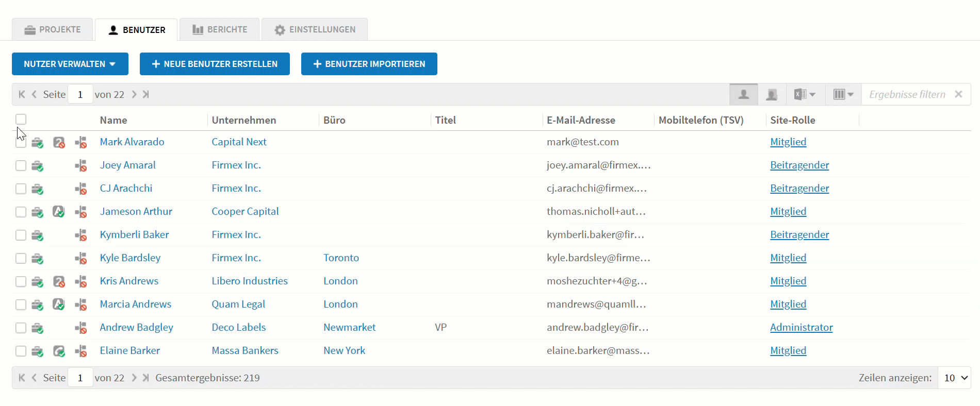Jump to last page in top pager
Image resolution: width=980 pixels, height=406 pixels.
[146, 94]
